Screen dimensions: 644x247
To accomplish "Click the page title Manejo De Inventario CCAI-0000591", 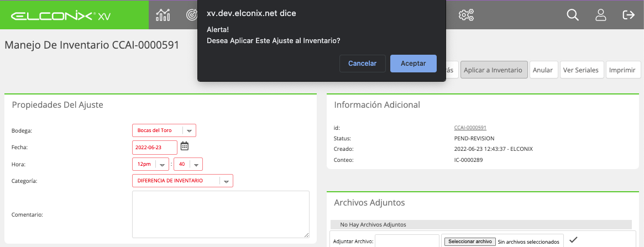I will [92, 45].
